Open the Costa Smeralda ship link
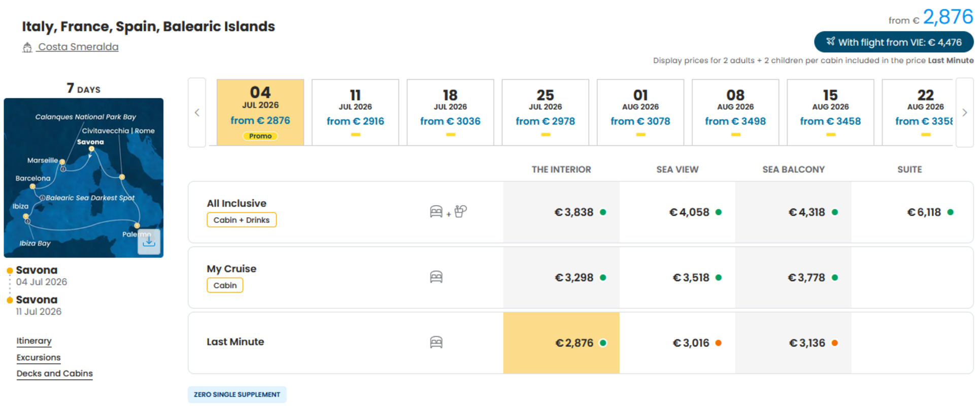980x406 pixels. [78, 47]
